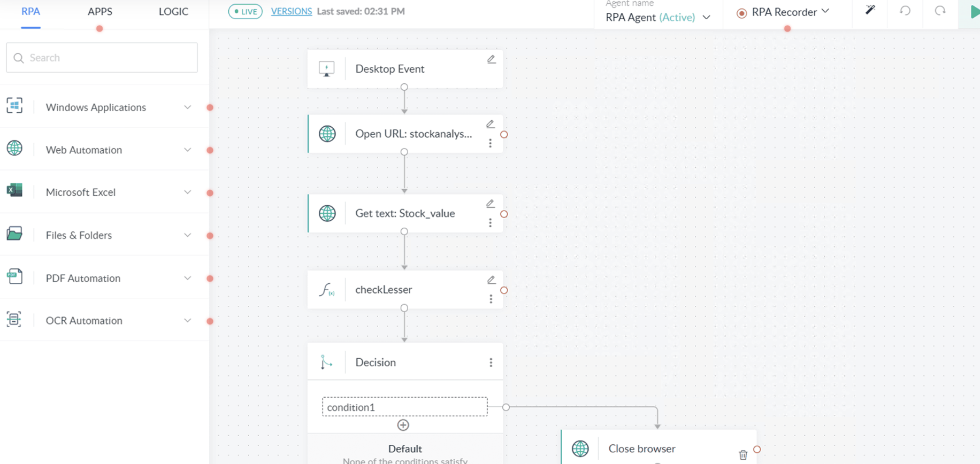Open checkLesser node options menu
Viewport: 980px width, 464px height.
click(491, 299)
